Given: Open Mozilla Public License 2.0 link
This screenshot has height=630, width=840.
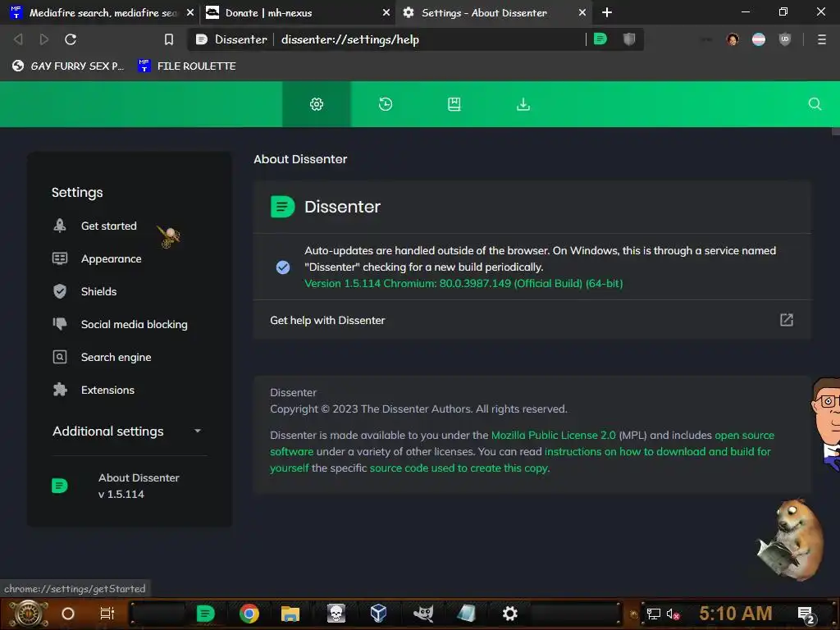Looking at the screenshot, I should click(554, 435).
